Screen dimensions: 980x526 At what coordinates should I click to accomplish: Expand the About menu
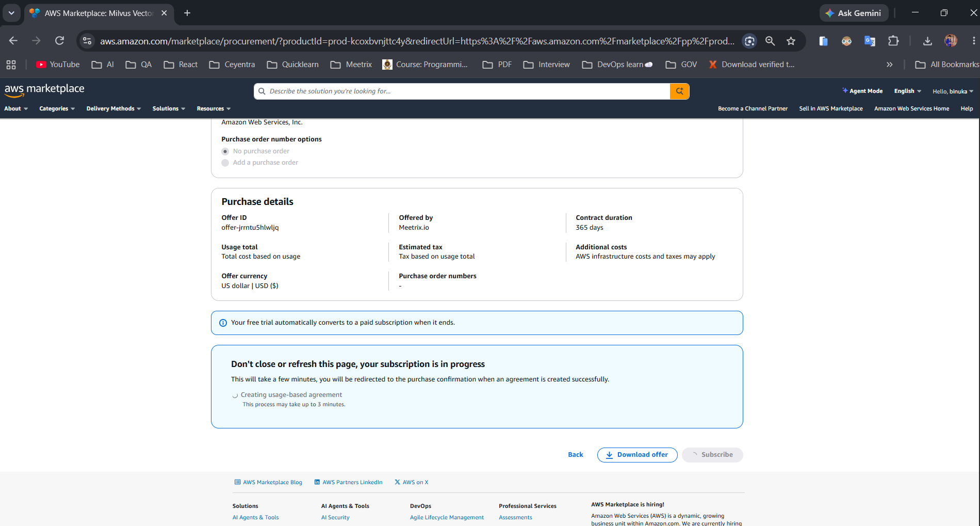coord(16,108)
